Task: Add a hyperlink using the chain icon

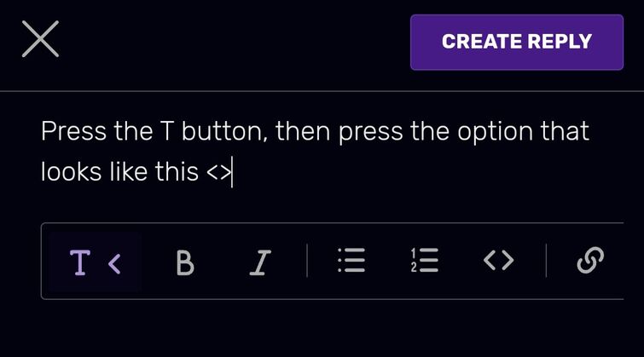Action: 590,260
